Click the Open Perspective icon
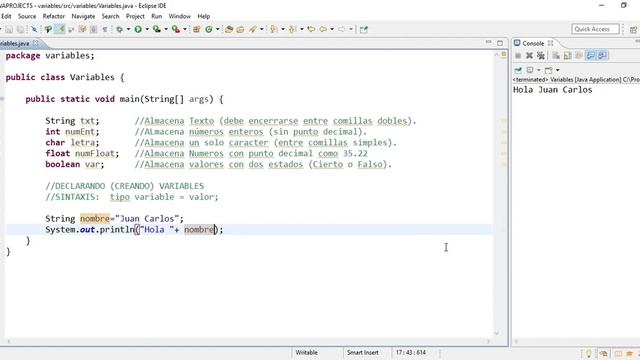 [x=633, y=29]
